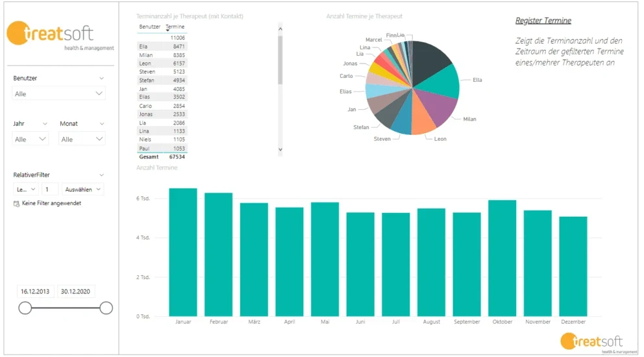Open the Monat 'Alle' dropdown
Screen dimensions: 644x357
[82, 140]
